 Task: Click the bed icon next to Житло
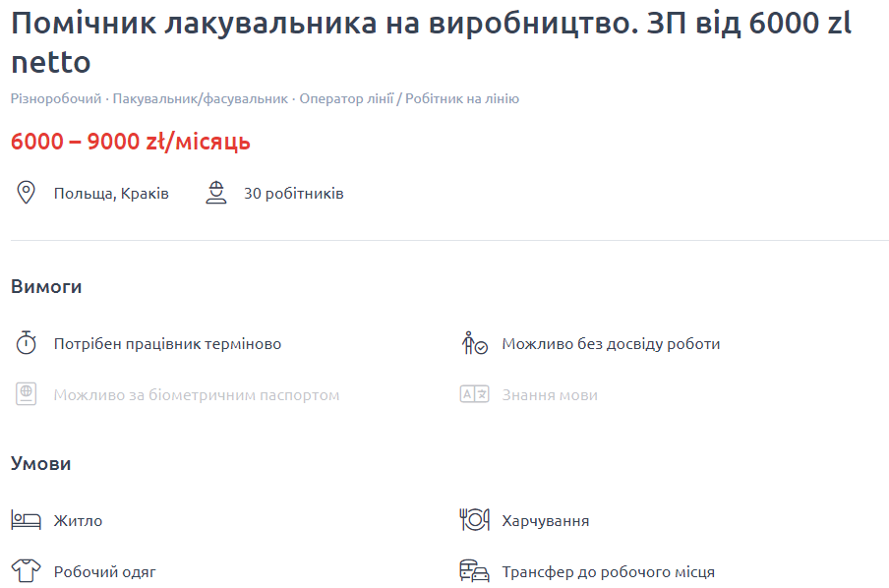point(25,520)
